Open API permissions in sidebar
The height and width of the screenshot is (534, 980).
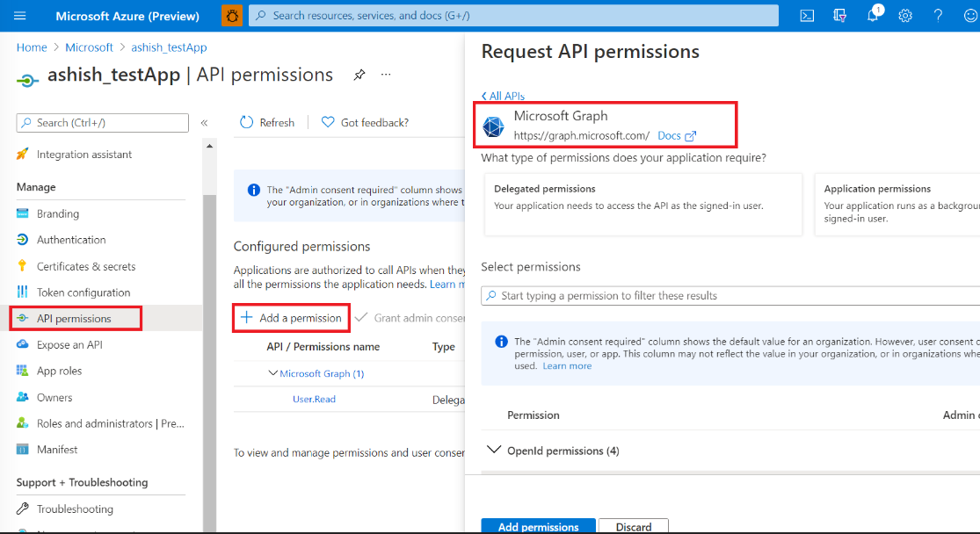pyautogui.click(x=76, y=319)
